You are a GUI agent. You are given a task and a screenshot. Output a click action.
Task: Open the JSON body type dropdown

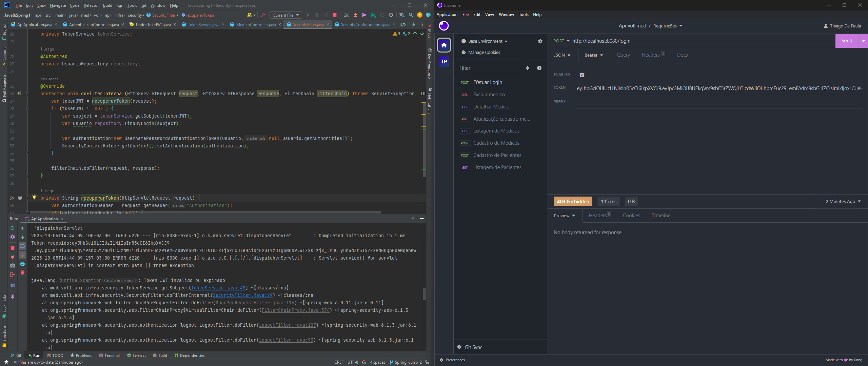[562, 55]
